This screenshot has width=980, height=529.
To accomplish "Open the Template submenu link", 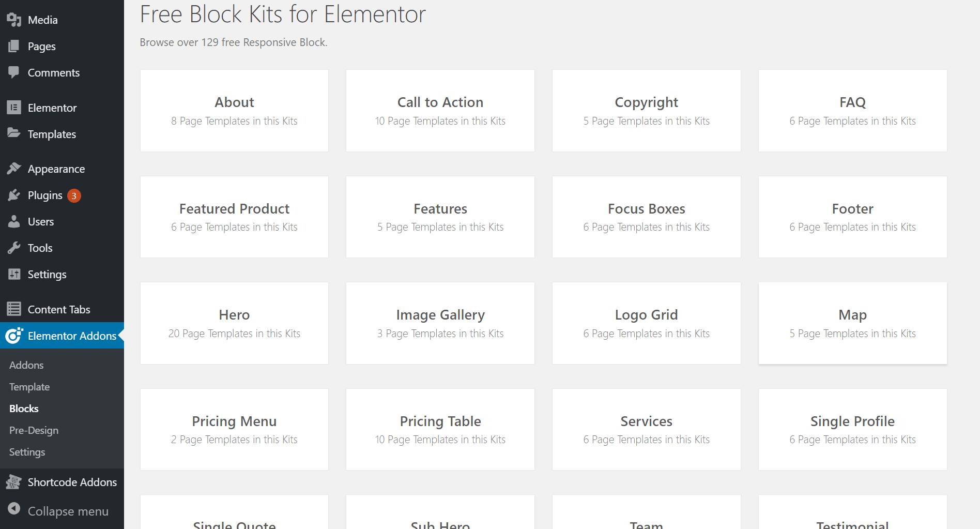I will tap(29, 387).
